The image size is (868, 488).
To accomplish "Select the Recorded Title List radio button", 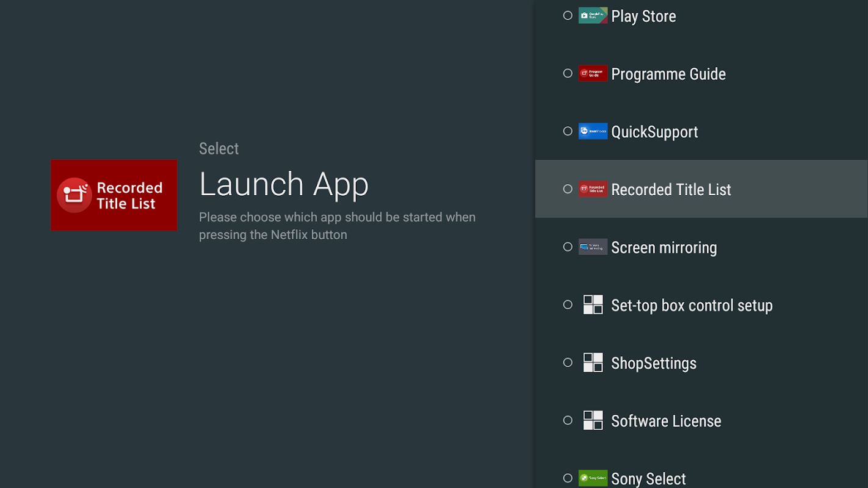I will (x=568, y=189).
